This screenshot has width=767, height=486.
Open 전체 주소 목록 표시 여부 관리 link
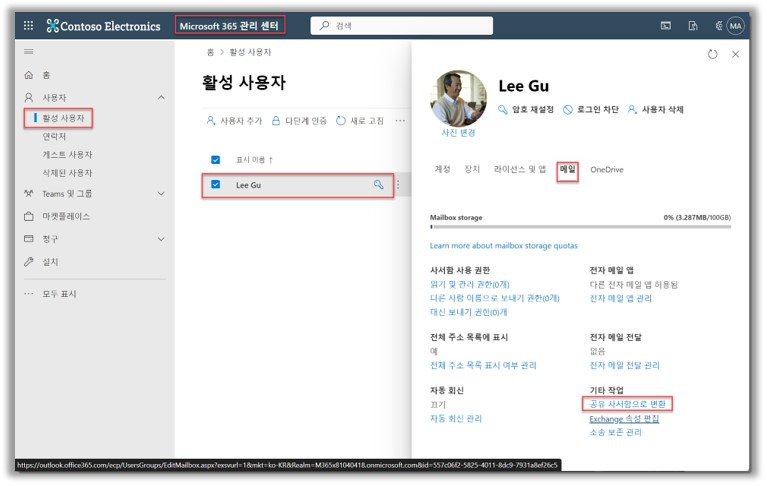(483, 365)
